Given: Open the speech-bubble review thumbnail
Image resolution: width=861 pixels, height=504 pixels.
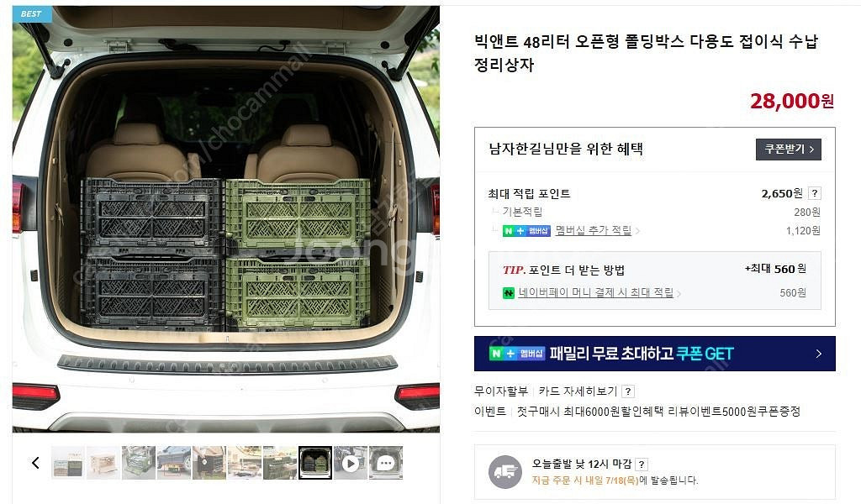Looking at the screenshot, I should click(385, 463).
